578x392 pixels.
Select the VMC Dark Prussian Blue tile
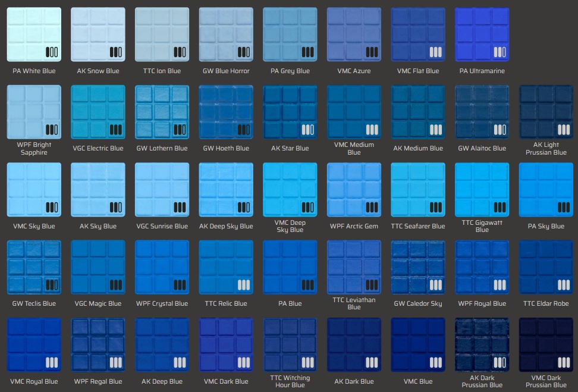[x=546, y=345]
